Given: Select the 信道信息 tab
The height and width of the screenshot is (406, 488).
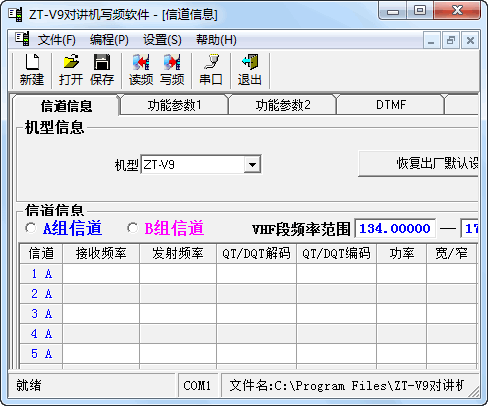Looking at the screenshot, I should [66, 106].
